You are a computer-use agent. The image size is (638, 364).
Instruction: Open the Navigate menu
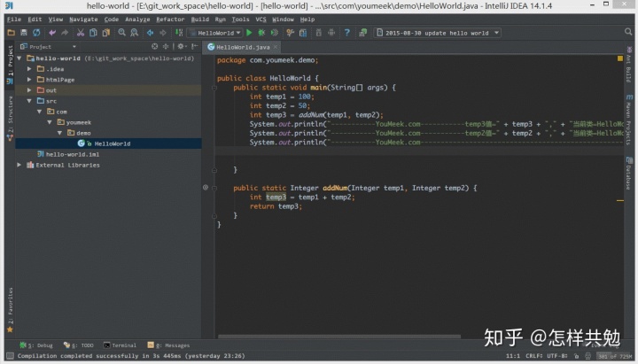(83, 19)
